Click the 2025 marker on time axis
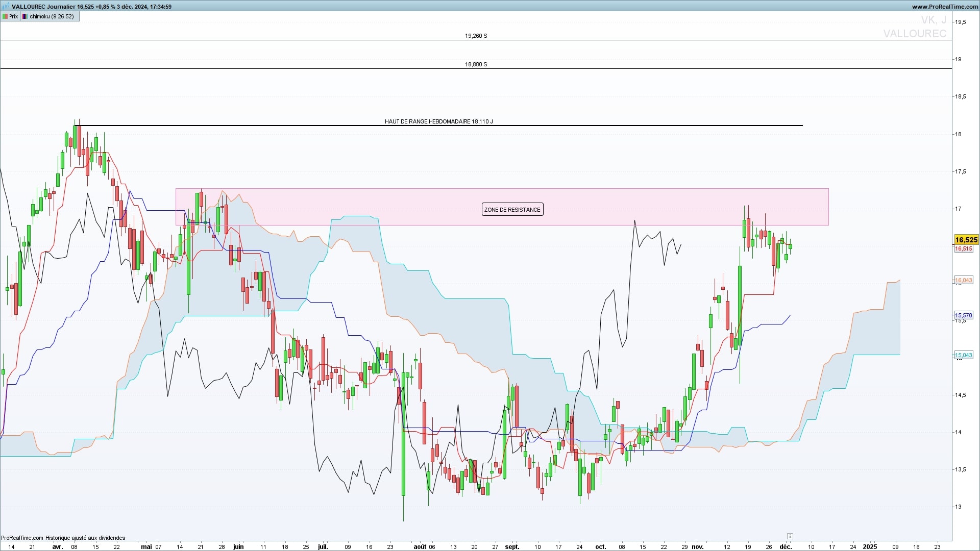980x551 pixels. pos(870,546)
